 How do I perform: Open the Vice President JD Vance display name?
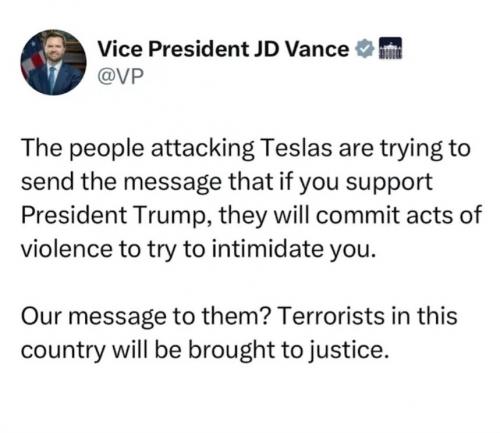tap(223, 49)
